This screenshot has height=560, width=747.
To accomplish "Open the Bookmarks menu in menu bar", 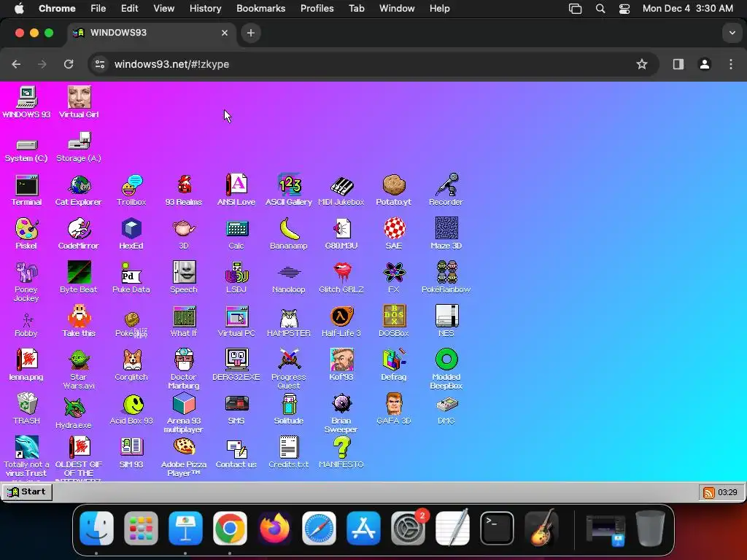I will (x=260, y=9).
